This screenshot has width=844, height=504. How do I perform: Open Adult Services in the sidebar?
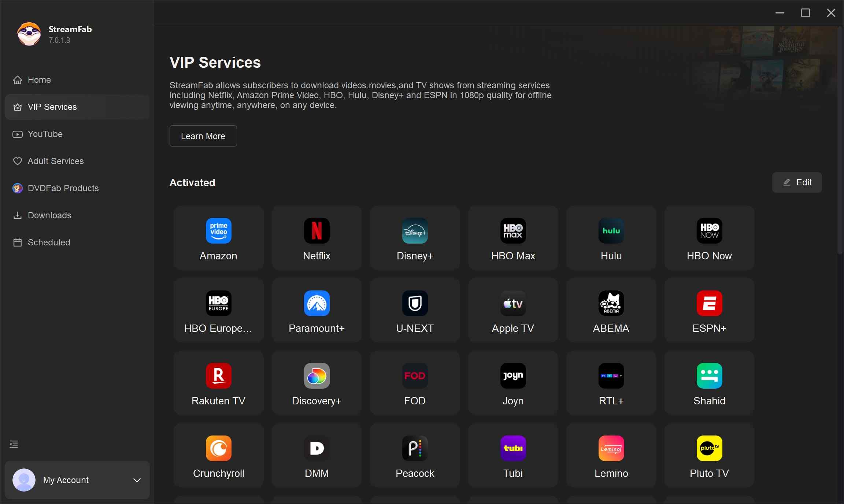click(x=56, y=161)
